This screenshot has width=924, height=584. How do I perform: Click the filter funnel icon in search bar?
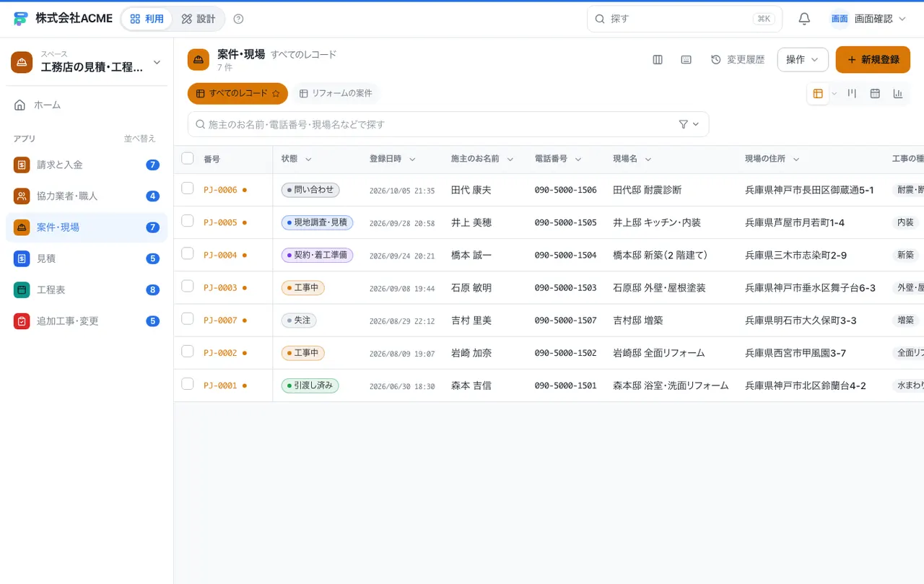[684, 124]
